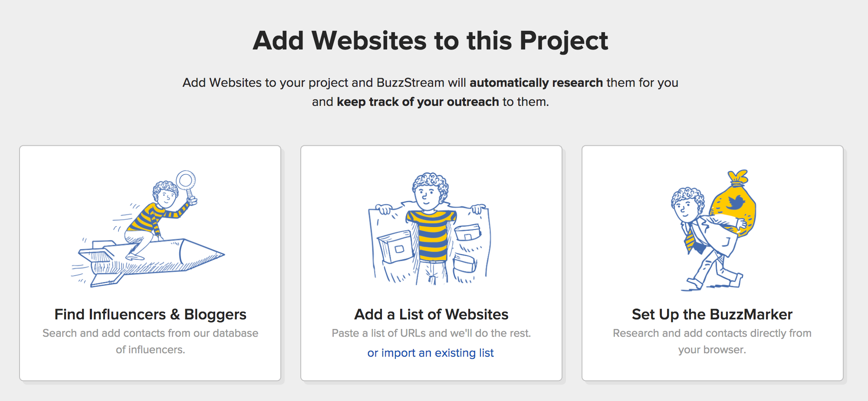Click the magnifying glass held by the rocket rider
This screenshot has height=401, width=868.
click(186, 180)
